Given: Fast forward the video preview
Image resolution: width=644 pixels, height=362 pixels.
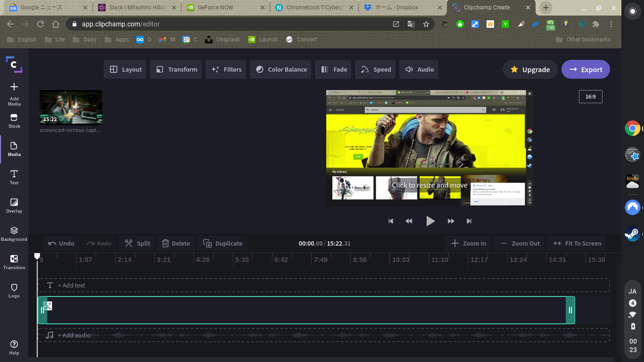Looking at the screenshot, I should point(451,221).
